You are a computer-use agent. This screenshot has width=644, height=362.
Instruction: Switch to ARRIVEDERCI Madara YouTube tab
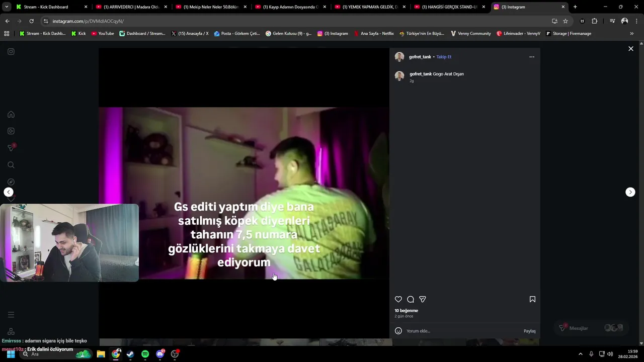pyautogui.click(x=132, y=7)
